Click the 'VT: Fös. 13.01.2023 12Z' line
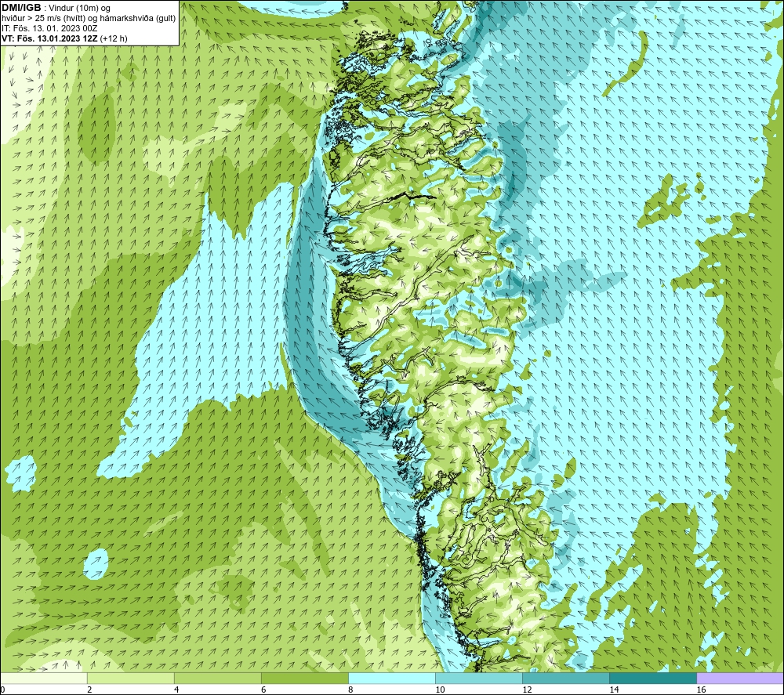Screen dimensions: 784x695 (49, 38)
